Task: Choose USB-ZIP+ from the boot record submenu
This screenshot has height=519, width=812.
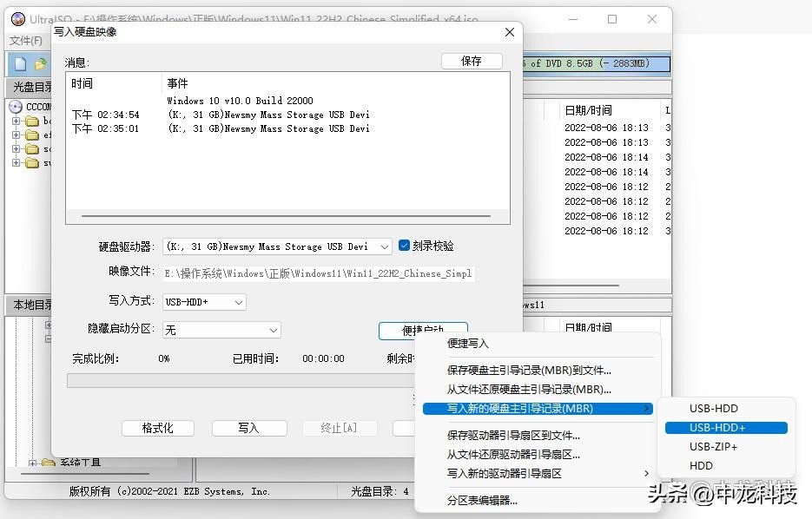Action: pos(713,446)
